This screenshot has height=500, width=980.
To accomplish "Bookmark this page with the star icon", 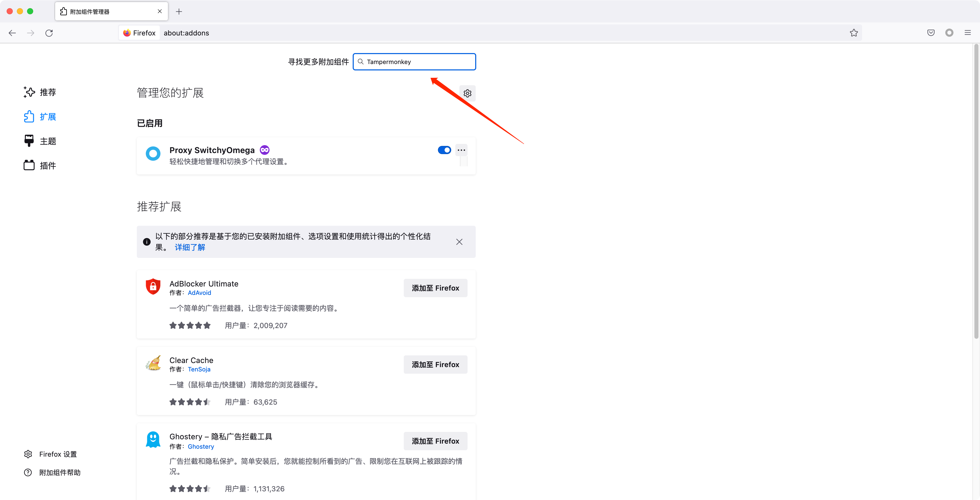I will [x=854, y=33].
